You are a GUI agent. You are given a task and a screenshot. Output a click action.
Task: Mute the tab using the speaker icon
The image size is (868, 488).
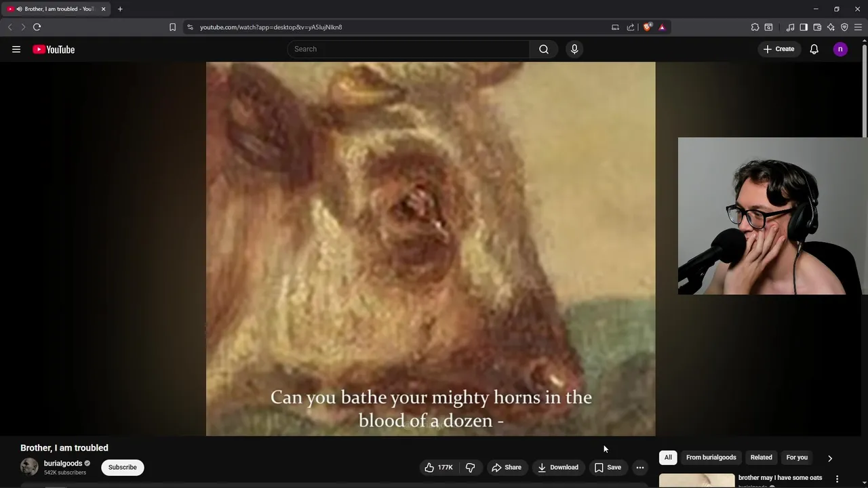coord(19,9)
